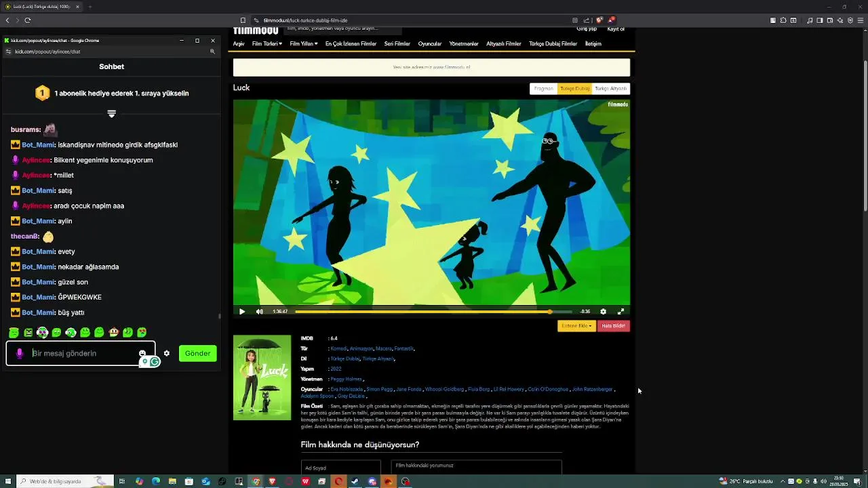Image resolution: width=868 pixels, height=488 pixels.
Task: Open Steam from the taskbar
Action: tap(355, 481)
